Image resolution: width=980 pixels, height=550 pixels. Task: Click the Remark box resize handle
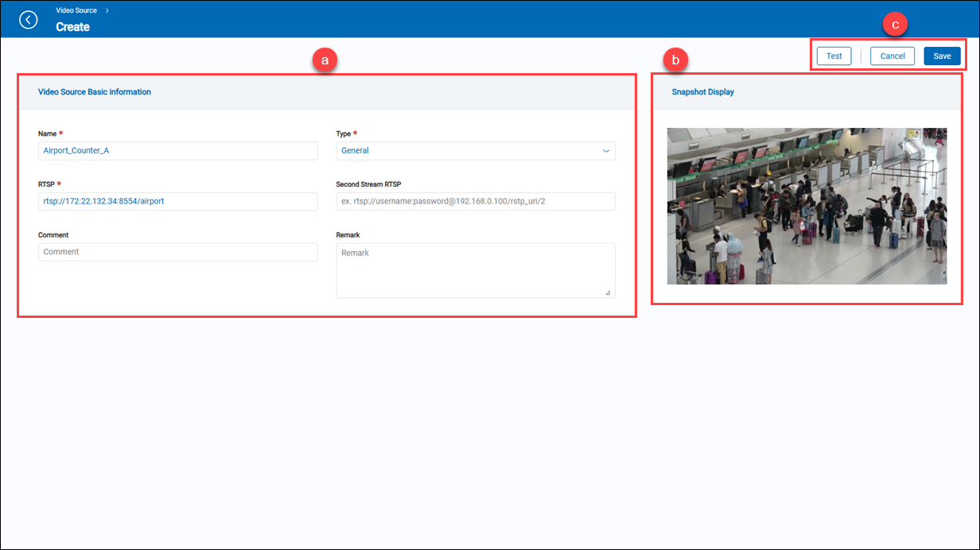609,293
